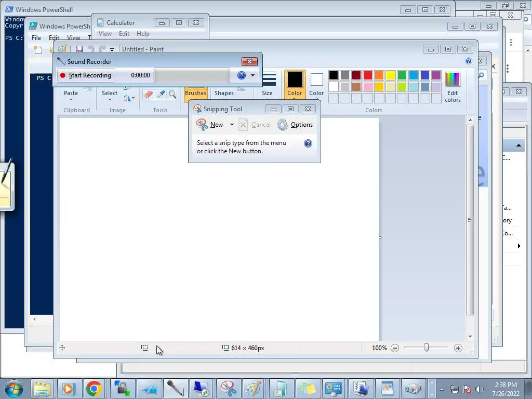This screenshot has width=532, height=399.
Task: Select the Eraser tool in Paint
Action: pos(148,94)
